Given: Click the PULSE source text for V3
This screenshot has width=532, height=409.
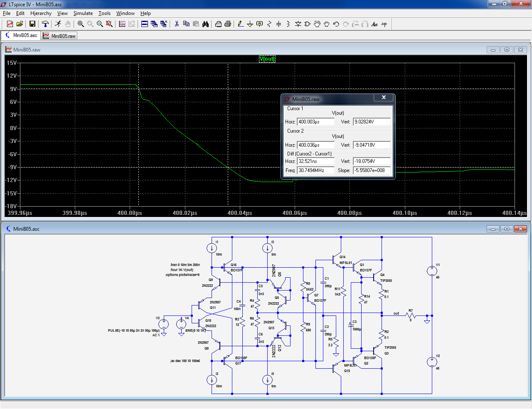Looking at the screenshot, I should [x=134, y=331].
